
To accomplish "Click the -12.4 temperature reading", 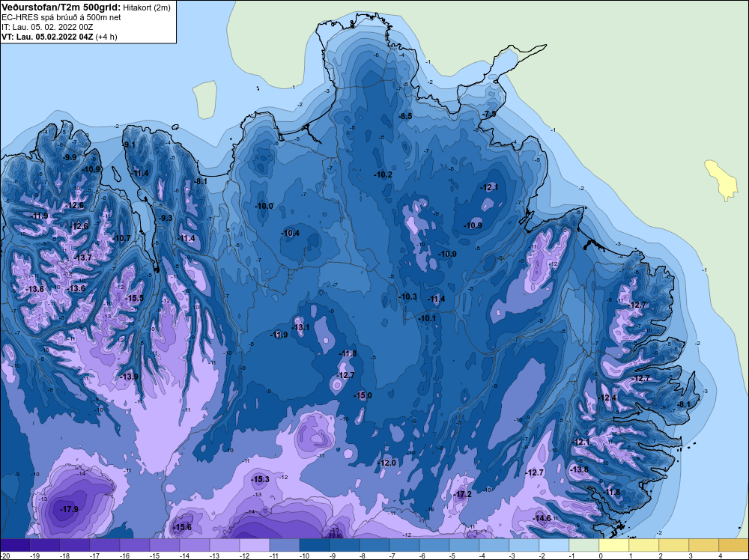I will (607, 398).
